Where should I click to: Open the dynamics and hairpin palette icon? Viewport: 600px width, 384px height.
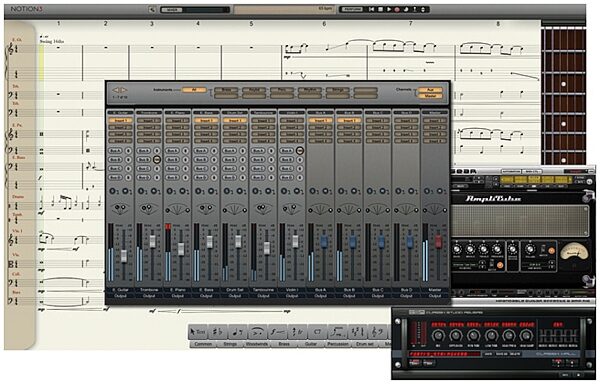point(277,332)
